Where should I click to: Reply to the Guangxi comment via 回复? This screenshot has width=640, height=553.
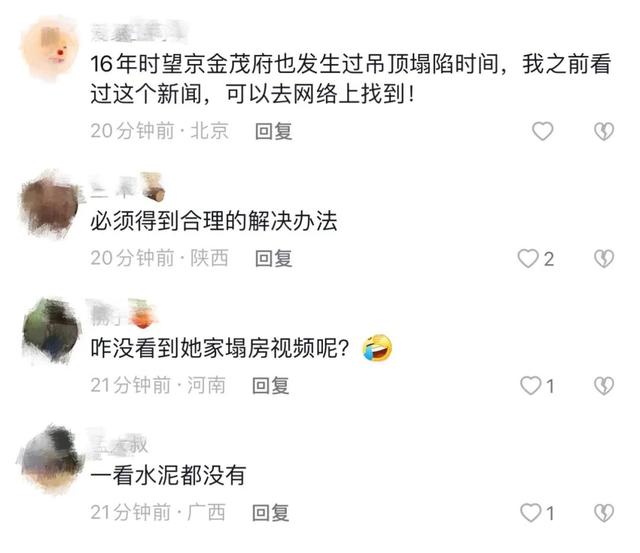pos(271,513)
